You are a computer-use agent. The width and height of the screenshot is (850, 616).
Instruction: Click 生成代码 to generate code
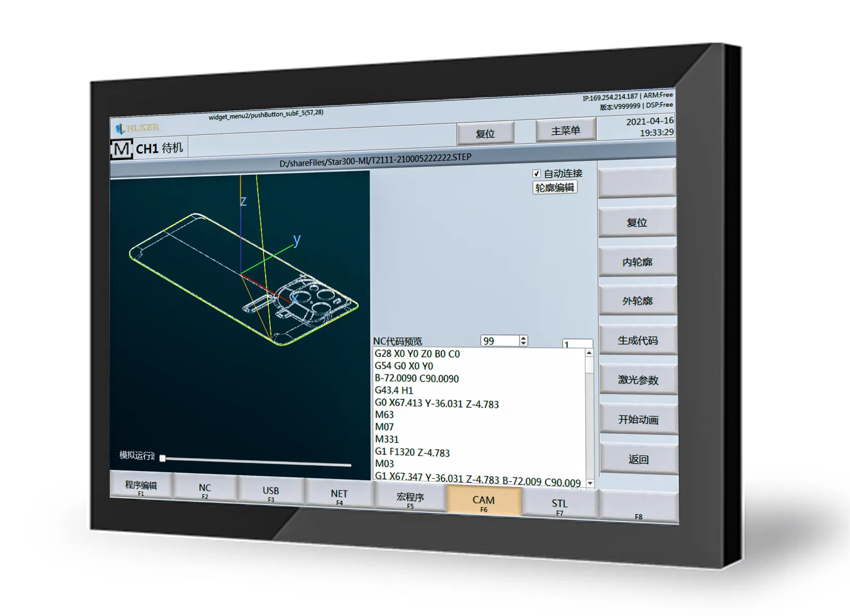[x=638, y=340]
